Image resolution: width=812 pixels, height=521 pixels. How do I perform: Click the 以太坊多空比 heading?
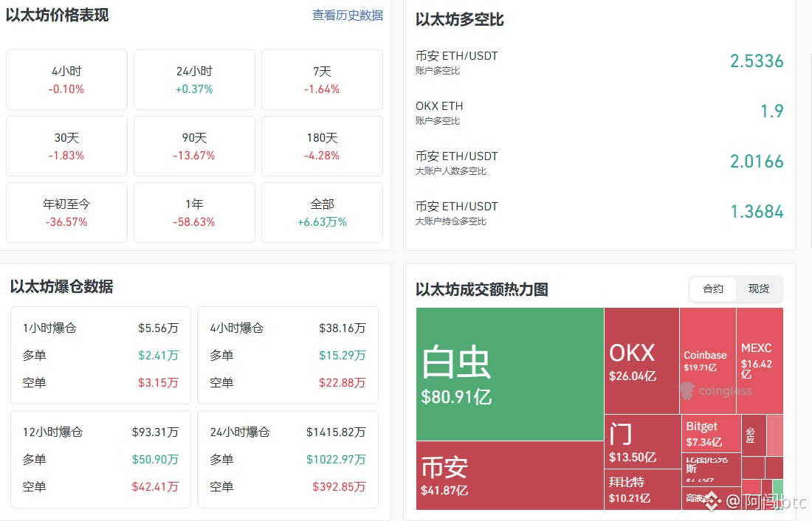pos(460,20)
